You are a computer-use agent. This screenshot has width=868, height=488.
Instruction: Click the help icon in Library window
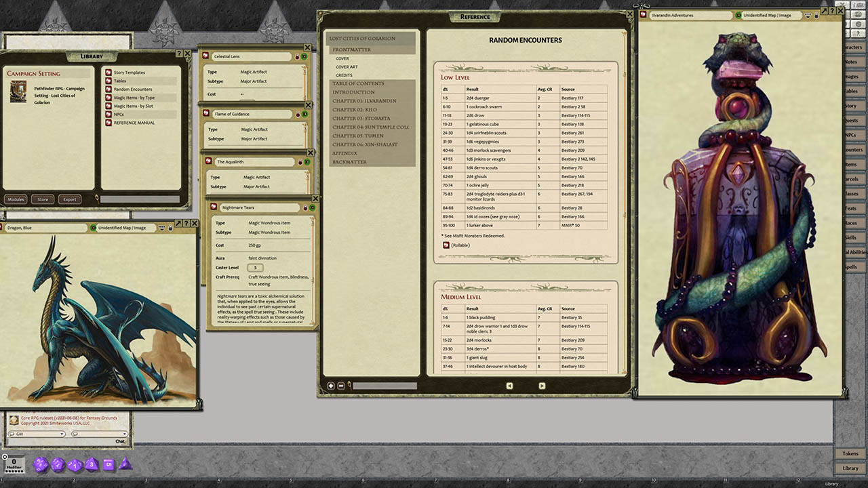tap(178, 54)
